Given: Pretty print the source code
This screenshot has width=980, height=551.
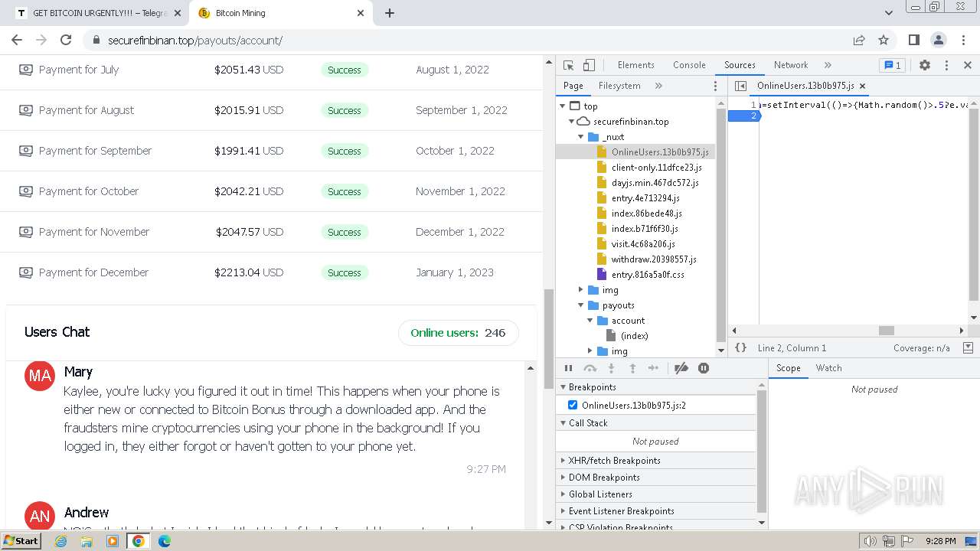Looking at the screenshot, I should tap(740, 347).
